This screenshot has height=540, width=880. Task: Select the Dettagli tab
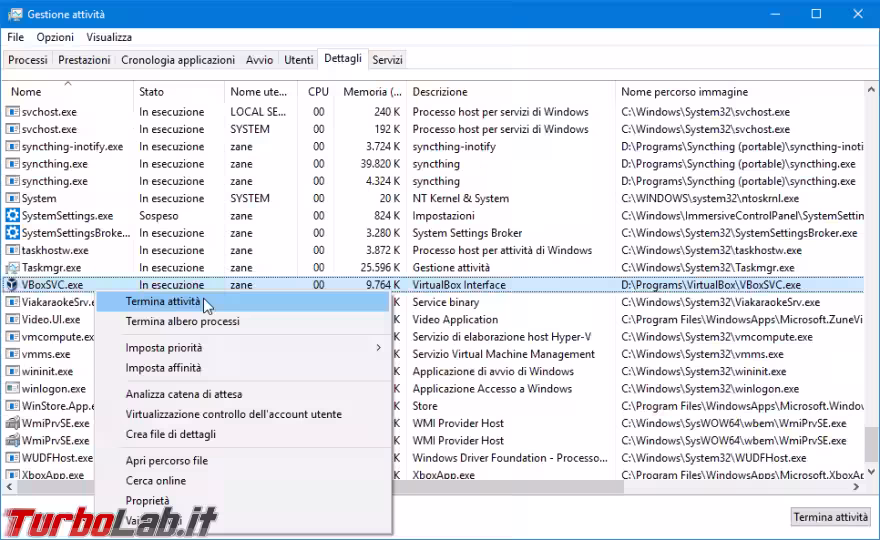[343, 58]
